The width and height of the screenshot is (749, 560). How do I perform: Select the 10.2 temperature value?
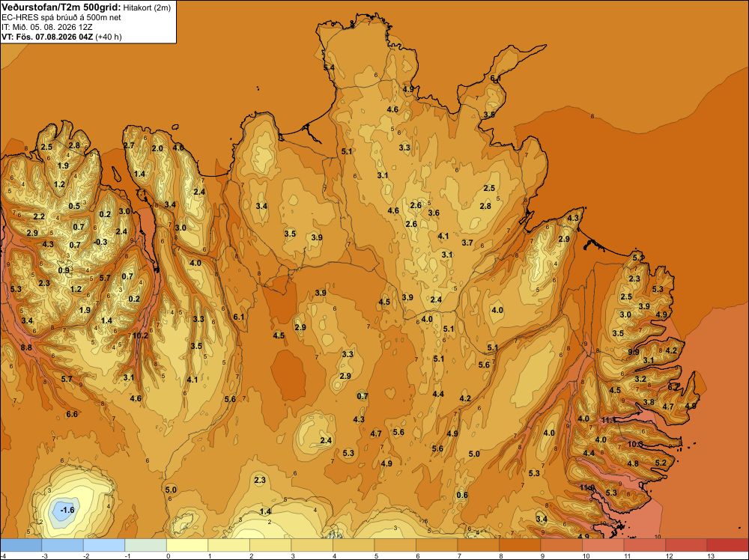point(140,335)
